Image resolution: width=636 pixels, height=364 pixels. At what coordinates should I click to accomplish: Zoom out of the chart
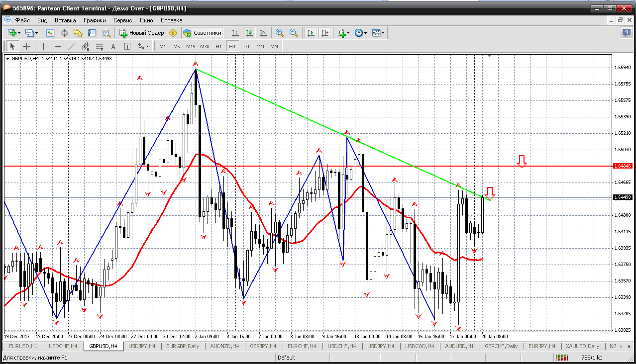(294, 33)
